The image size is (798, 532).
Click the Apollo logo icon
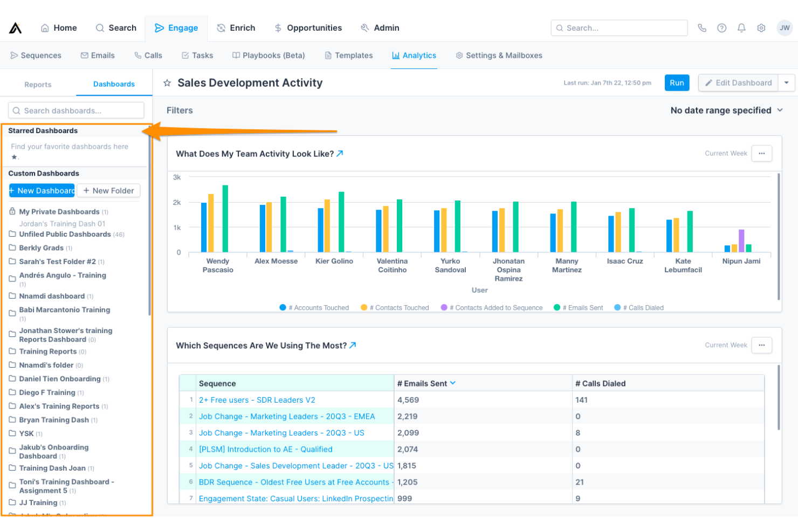click(x=15, y=28)
